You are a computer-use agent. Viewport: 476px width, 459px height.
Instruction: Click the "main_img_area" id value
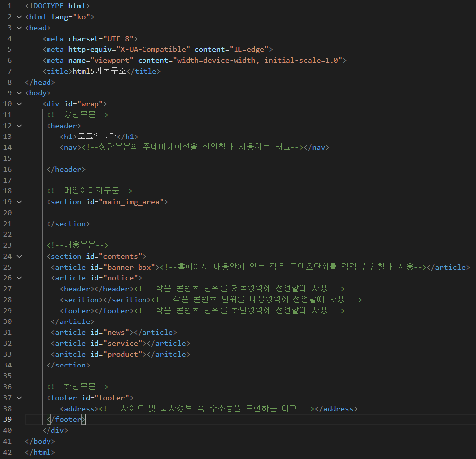point(132,202)
